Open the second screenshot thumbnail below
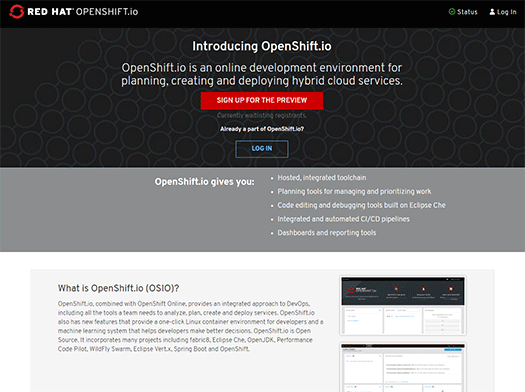Viewport: 525px width, 392px height. click(403, 367)
